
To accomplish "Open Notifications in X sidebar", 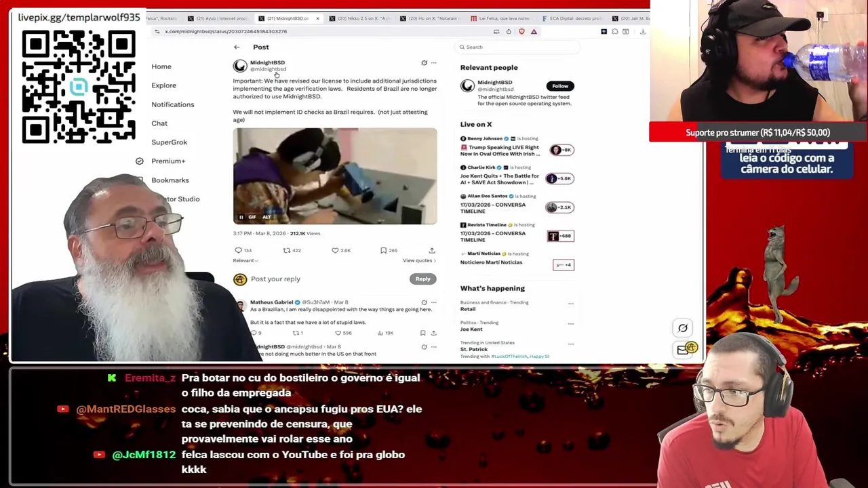I will coord(172,104).
